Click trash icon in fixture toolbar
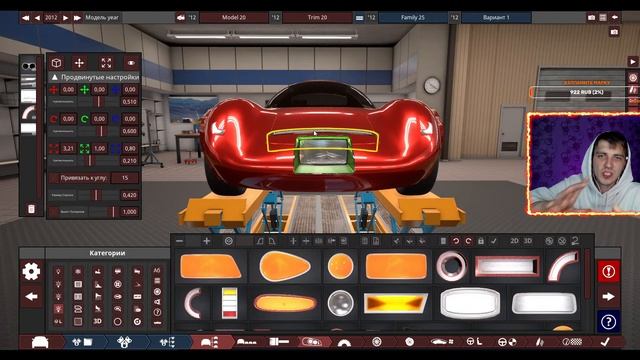Image resolution: width=640 pixels, height=360 pixels. point(443,241)
